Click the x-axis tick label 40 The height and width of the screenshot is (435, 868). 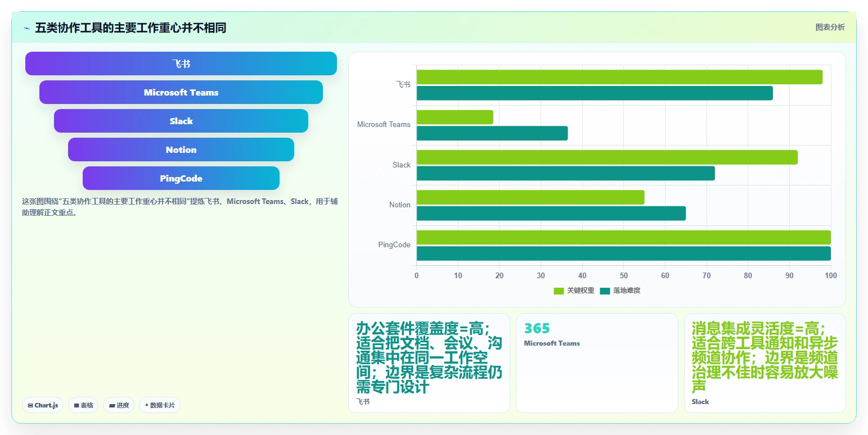tap(582, 275)
